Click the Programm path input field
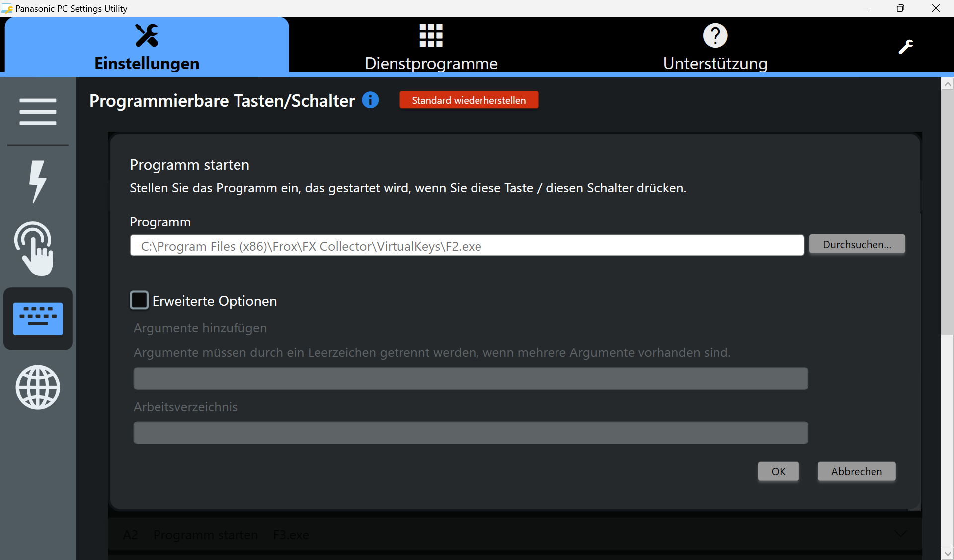Image resolution: width=954 pixels, height=560 pixels. 467,246
